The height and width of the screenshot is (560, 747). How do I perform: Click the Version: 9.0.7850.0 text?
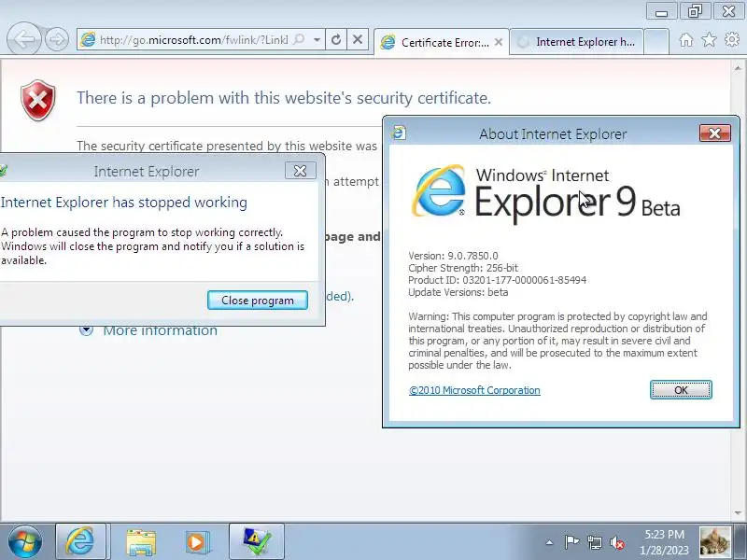453,256
